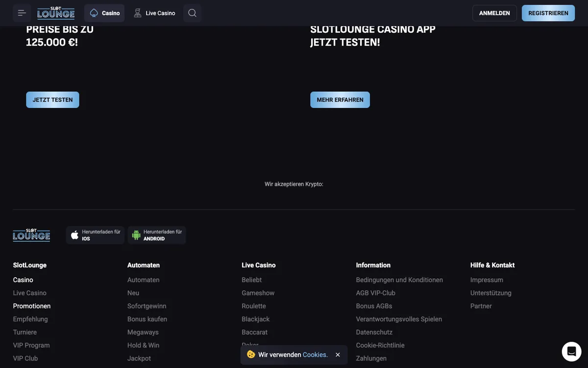Open the VIP Club link
This screenshot has height=368, width=588.
click(25, 358)
